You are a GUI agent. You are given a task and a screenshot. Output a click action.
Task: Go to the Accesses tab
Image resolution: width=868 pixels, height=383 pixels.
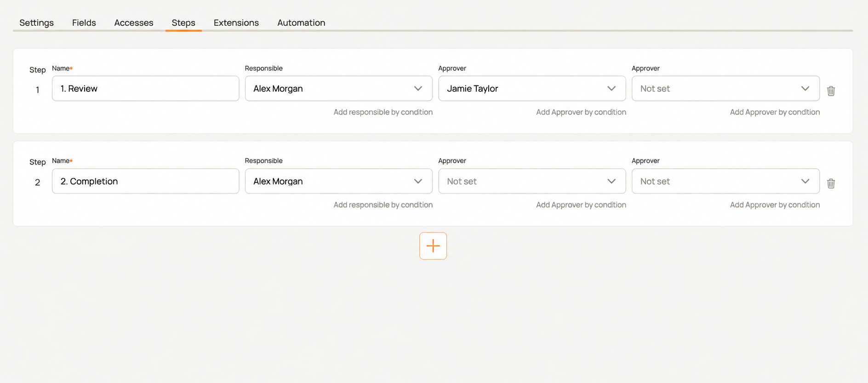tap(134, 23)
